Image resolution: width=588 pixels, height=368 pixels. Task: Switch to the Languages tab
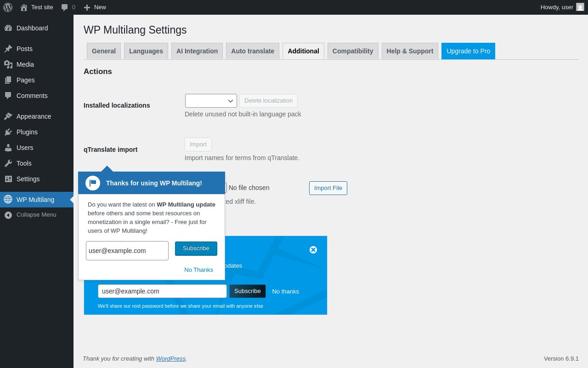click(x=146, y=51)
